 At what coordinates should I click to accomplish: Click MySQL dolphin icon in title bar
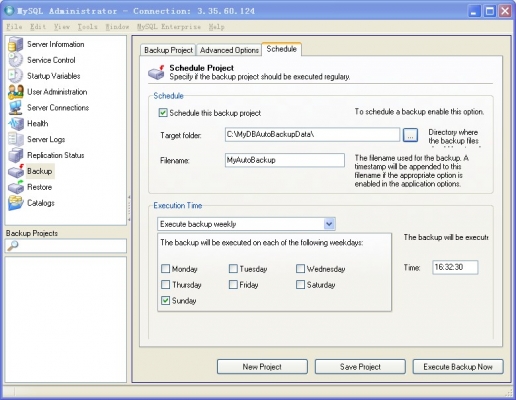click(x=9, y=11)
